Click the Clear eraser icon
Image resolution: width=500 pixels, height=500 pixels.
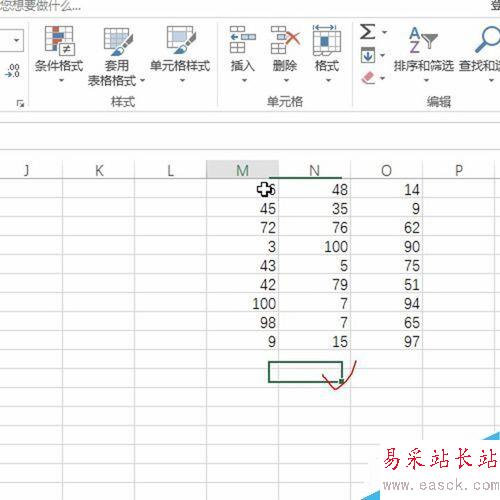pos(368,78)
